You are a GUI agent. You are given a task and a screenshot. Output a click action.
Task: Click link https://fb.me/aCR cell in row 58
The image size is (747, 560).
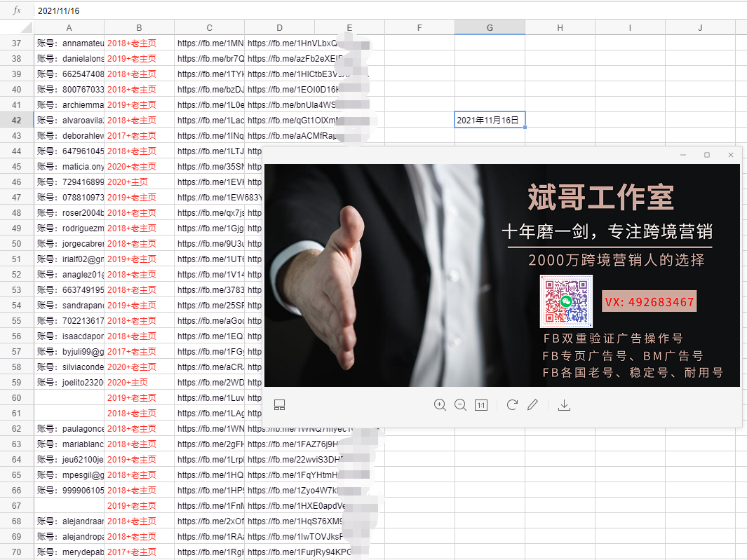point(210,367)
